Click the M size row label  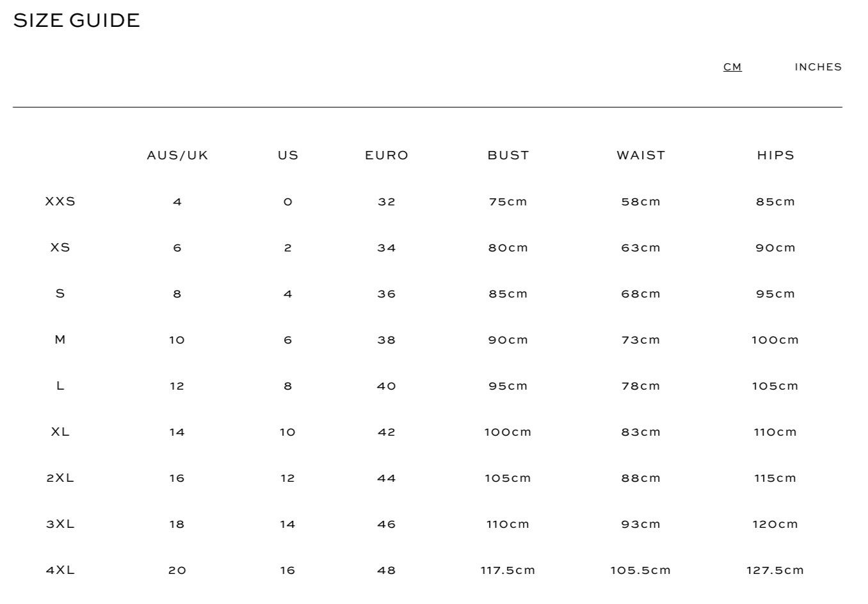(60, 340)
